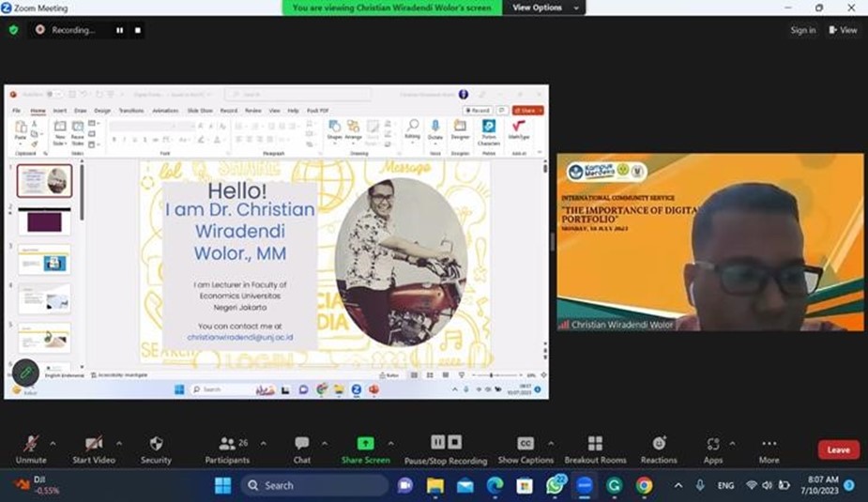
Task: Expand video options arrow beside Start Video
Action: (x=118, y=443)
